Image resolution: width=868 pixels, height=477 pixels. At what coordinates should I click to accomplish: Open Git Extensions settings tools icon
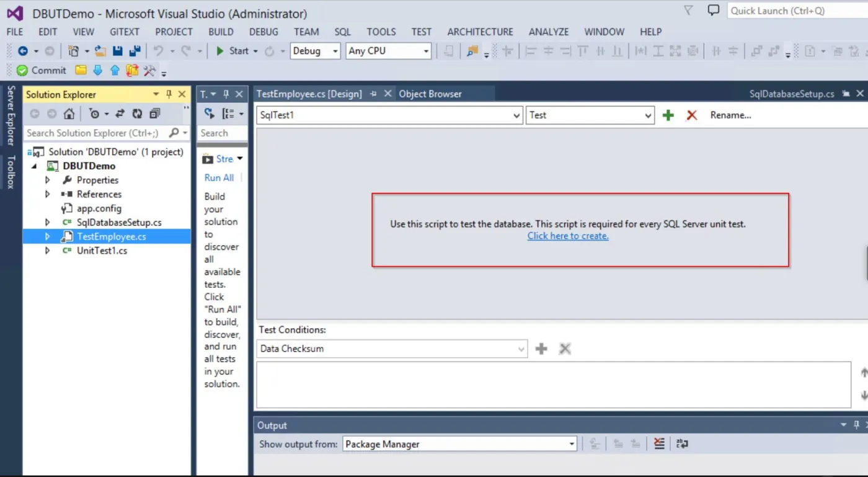point(149,71)
